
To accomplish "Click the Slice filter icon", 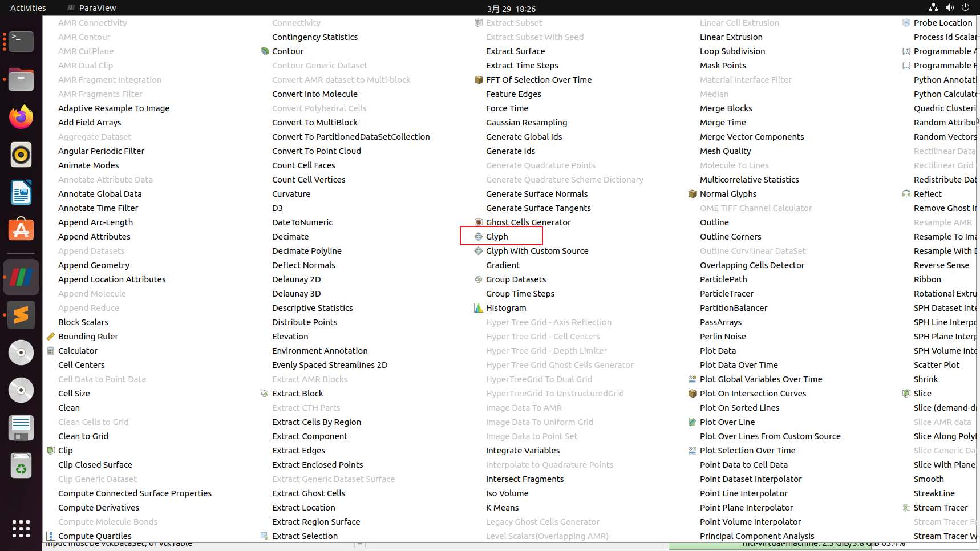I will pyautogui.click(x=906, y=394).
